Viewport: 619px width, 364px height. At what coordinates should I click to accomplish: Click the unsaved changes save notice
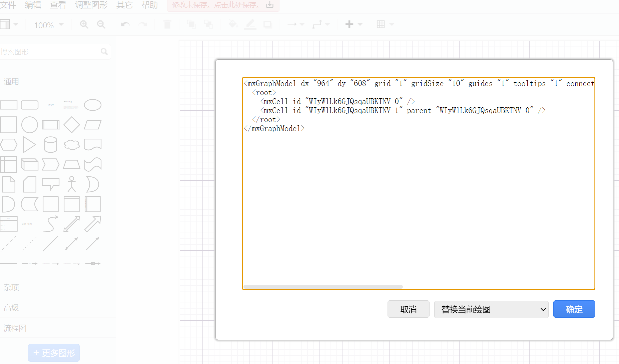(x=223, y=5)
